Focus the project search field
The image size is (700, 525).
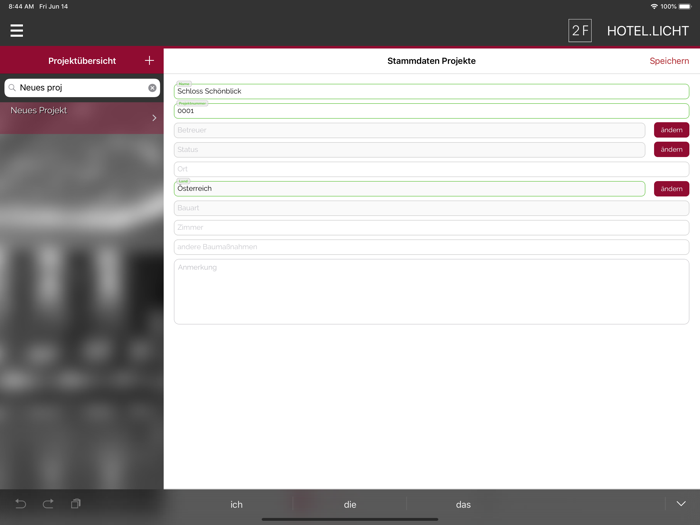coord(82,88)
